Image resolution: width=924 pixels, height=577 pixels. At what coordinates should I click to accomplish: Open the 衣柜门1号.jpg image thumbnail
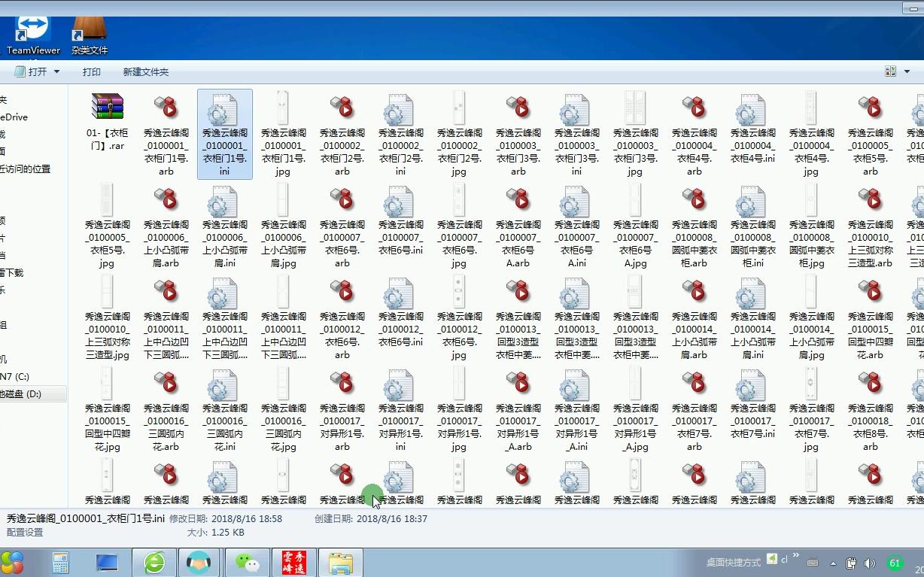[283, 113]
